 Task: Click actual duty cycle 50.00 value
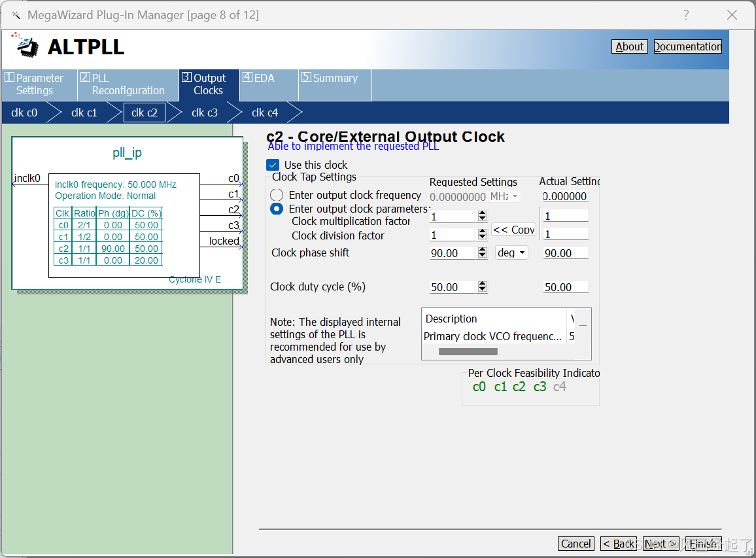tap(566, 287)
